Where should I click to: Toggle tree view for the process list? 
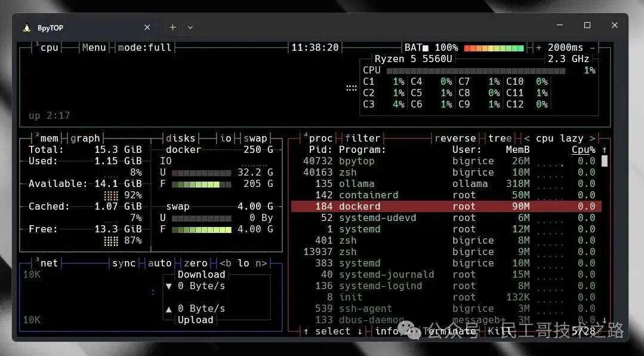500,139
